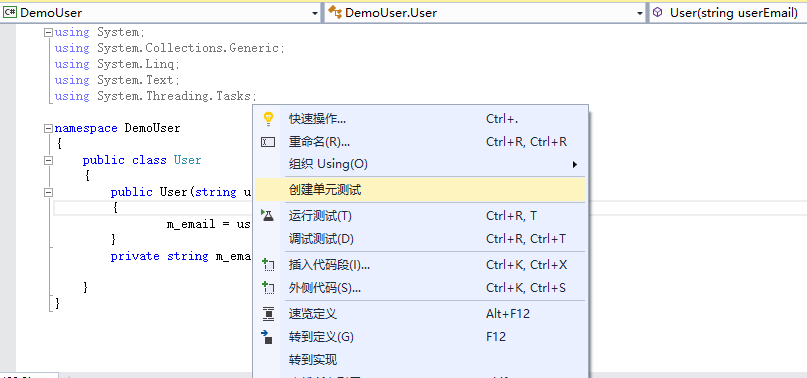Viewport: 807px width, 378px height.
Task: Click the insert snippet icon beside 插入代码段
Action: [x=268, y=265]
